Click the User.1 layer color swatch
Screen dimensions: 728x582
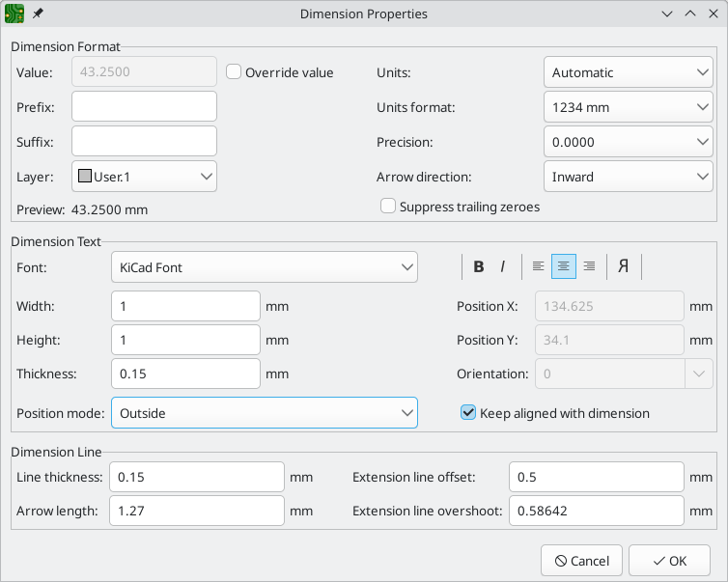(85, 177)
